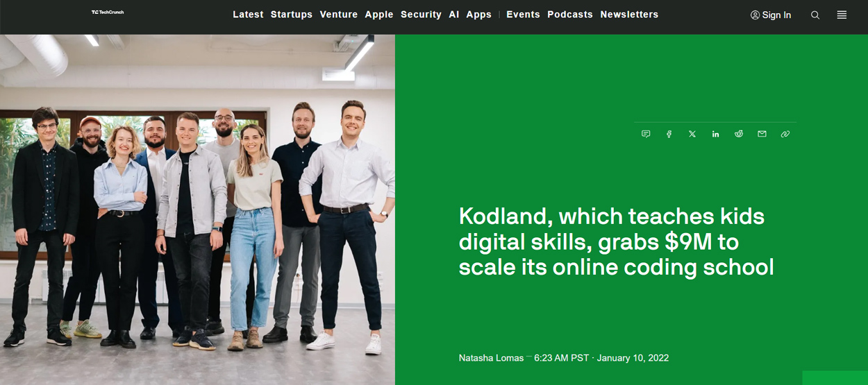Screen dimensions: 868x385
Task: Share article on LinkedIn
Action: coord(715,134)
